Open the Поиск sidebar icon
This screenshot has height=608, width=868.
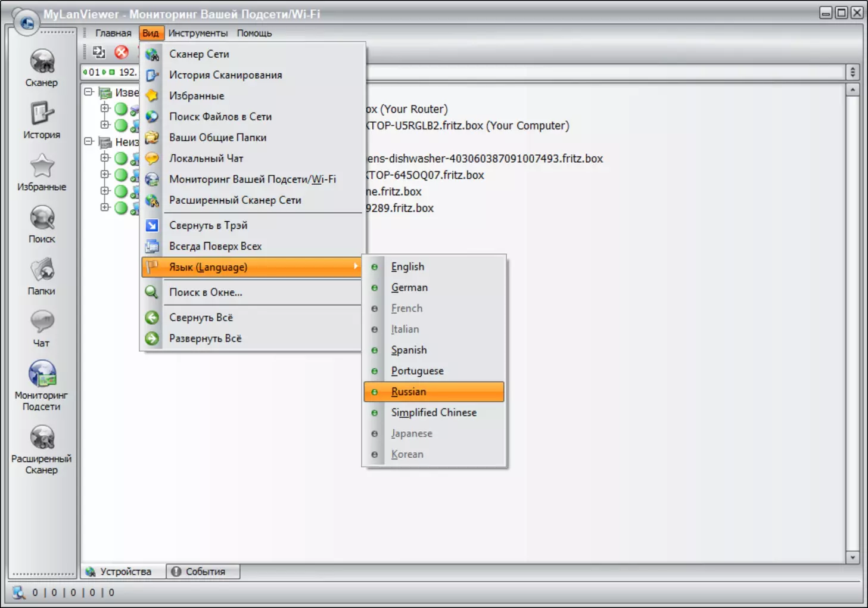(42, 219)
